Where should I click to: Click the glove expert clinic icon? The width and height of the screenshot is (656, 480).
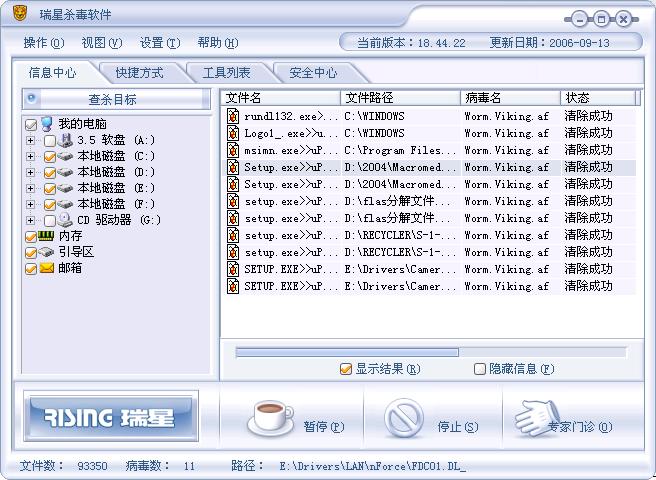[537, 418]
